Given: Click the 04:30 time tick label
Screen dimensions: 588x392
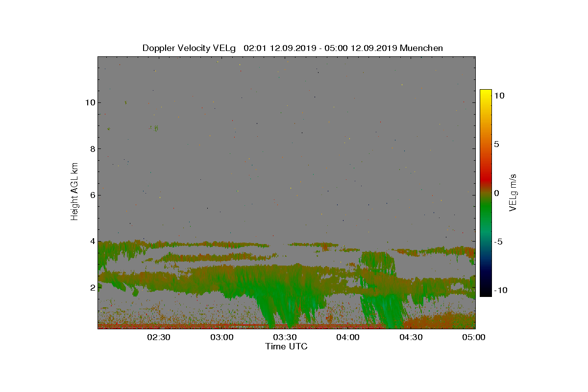Looking at the screenshot, I should (412, 338).
